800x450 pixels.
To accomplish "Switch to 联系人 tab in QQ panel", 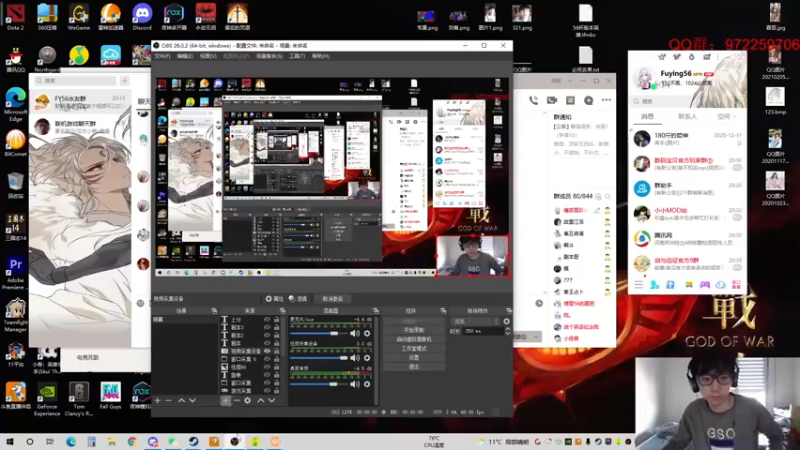I will point(687,117).
